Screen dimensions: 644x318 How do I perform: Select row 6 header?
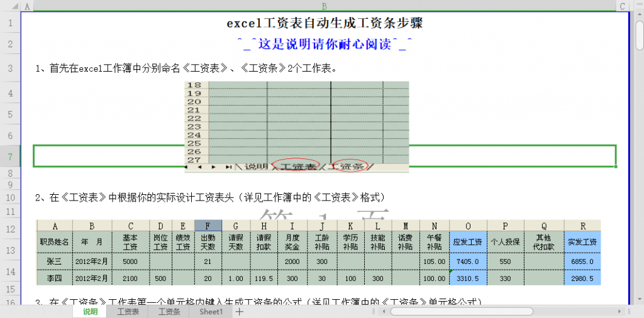(10, 135)
